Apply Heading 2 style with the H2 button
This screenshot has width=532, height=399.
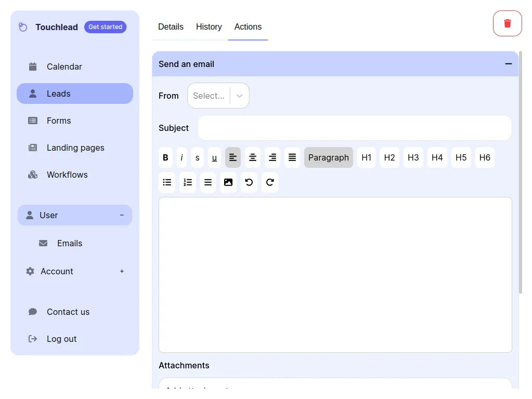click(390, 157)
